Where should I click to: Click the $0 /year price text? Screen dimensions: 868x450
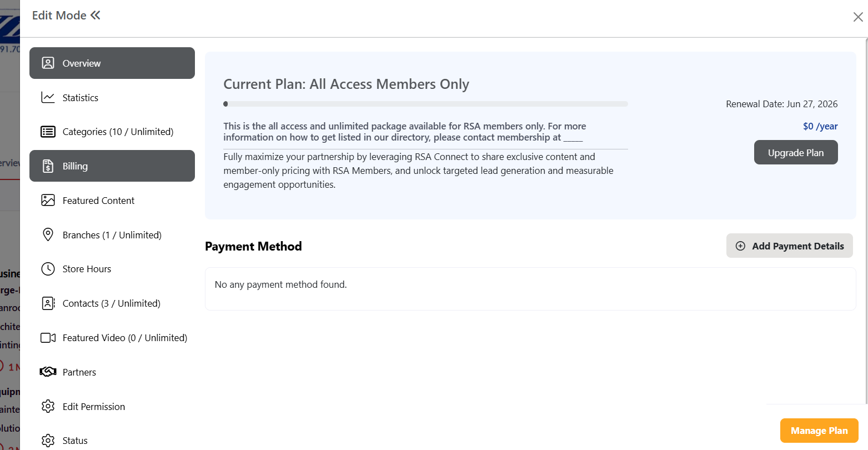point(820,127)
